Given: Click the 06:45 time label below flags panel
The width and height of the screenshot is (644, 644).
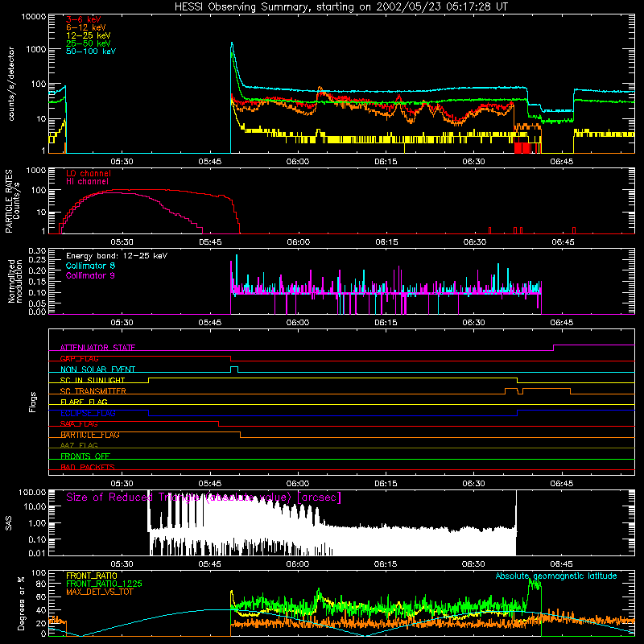Looking at the screenshot, I should tap(561, 484).
